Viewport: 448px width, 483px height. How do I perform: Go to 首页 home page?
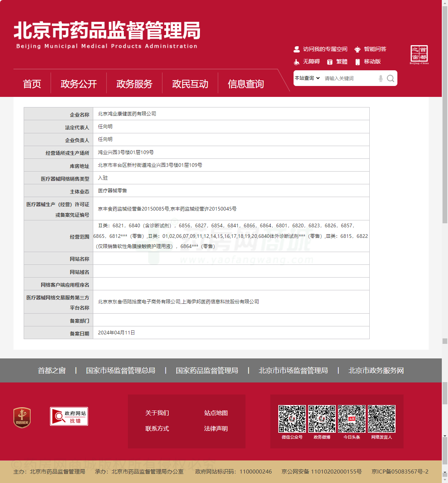(x=32, y=84)
